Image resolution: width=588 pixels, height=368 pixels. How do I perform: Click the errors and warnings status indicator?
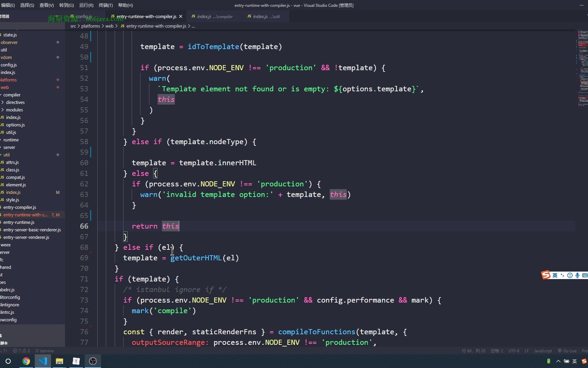click(x=21, y=351)
